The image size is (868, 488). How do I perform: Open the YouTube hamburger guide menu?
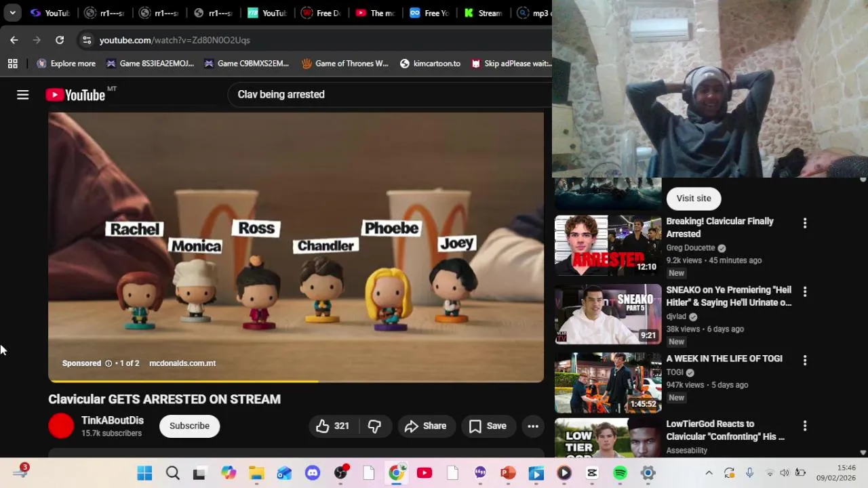tap(22, 95)
